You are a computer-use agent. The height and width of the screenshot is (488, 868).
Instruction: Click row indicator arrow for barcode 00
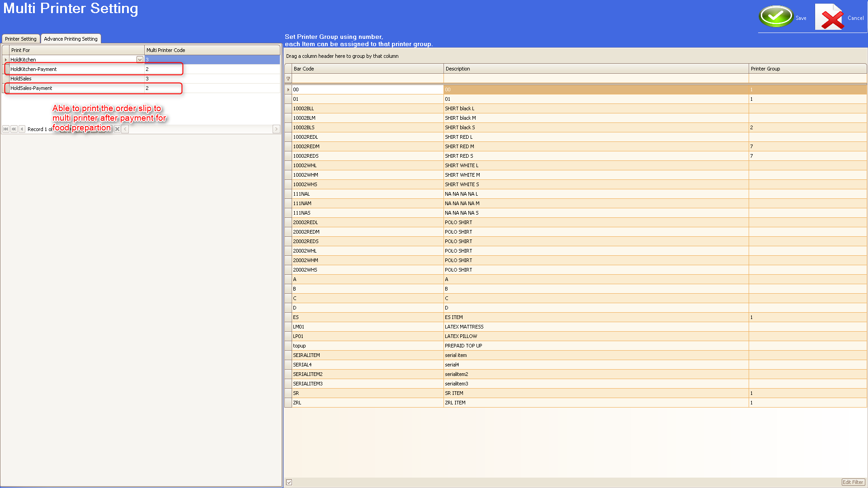[288, 89]
